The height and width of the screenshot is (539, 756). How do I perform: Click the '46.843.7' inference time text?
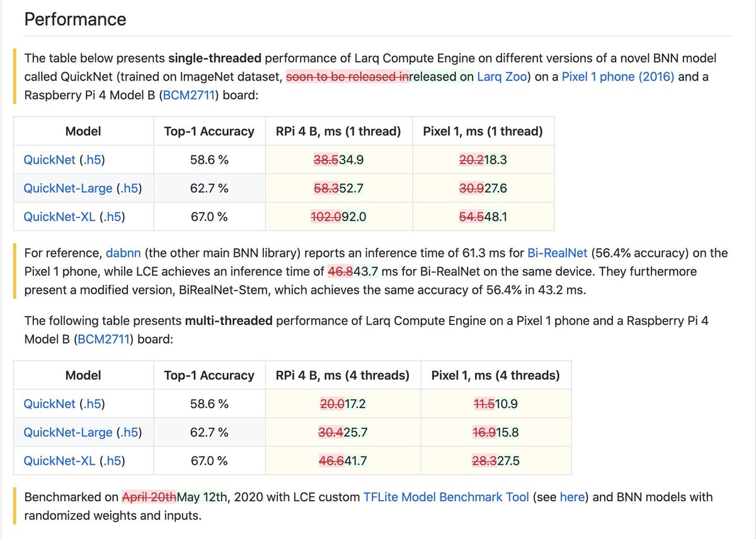[x=352, y=271]
